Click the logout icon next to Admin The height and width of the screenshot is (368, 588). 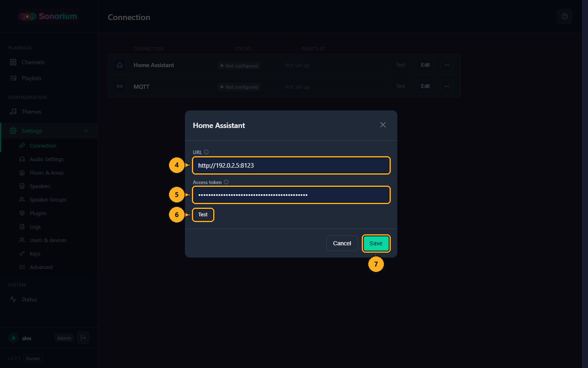point(83,338)
